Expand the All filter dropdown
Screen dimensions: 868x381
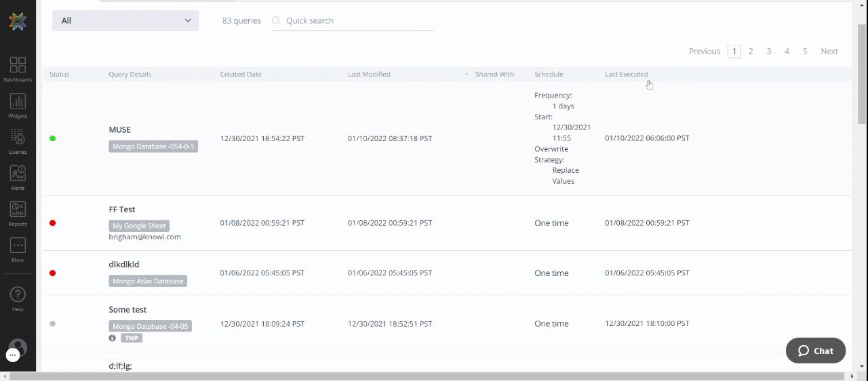[x=125, y=20]
